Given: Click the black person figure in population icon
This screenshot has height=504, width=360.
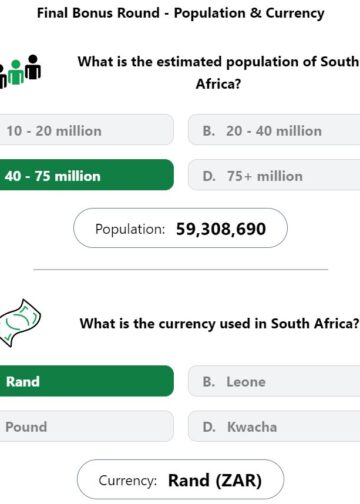Looking at the screenshot, I should click(33, 67).
